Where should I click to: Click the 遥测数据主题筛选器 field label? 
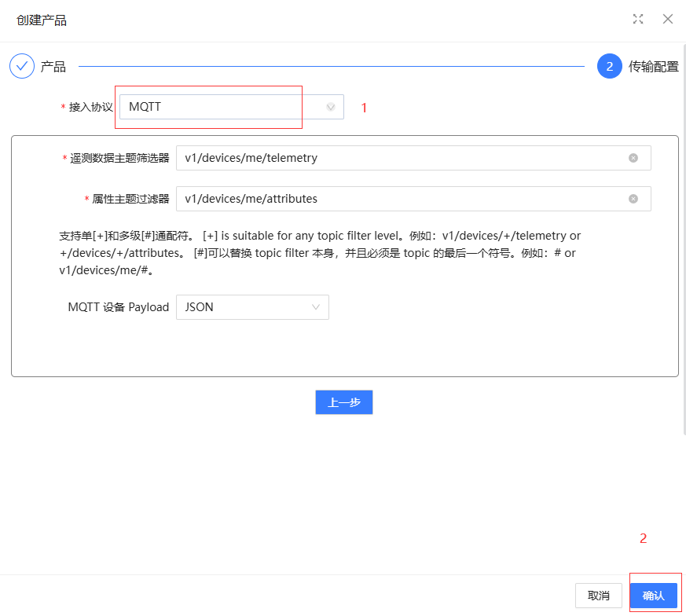click(119, 158)
